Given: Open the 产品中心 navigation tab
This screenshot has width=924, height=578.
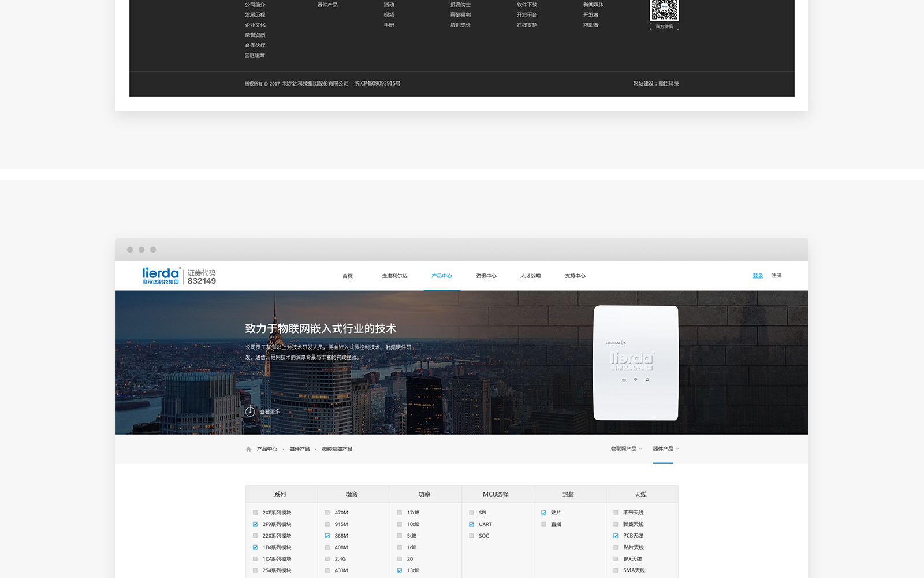Looking at the screenshot, I should click(x=442, y=276).
